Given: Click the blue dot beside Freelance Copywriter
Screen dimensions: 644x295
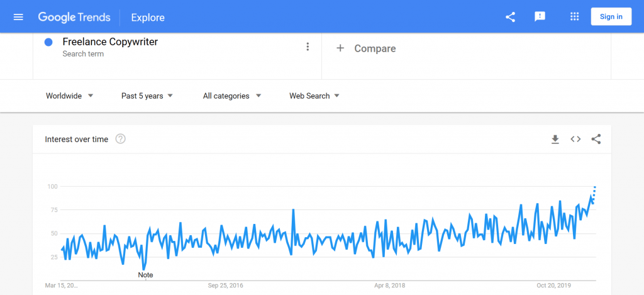Looking at the screenshot, I should [48, 42].
